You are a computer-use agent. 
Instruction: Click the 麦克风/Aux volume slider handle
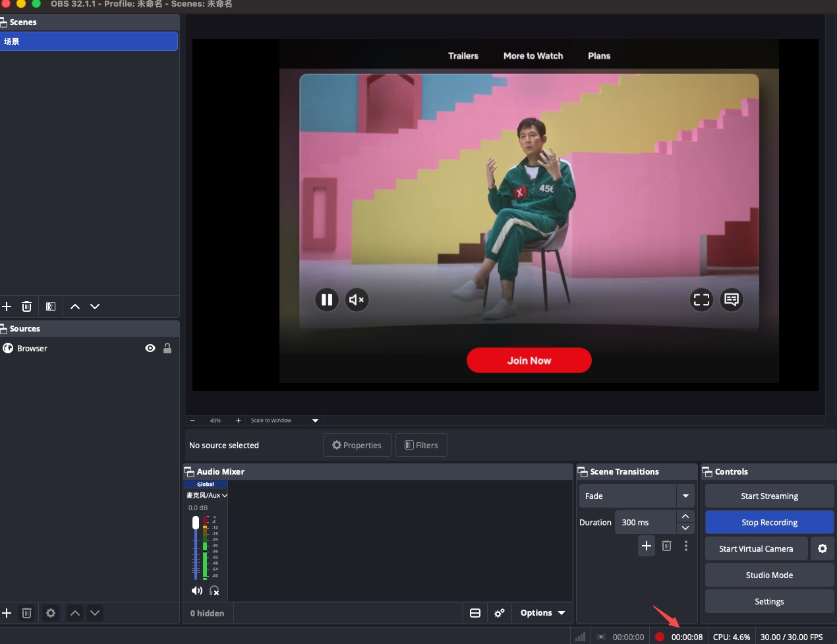196,523
